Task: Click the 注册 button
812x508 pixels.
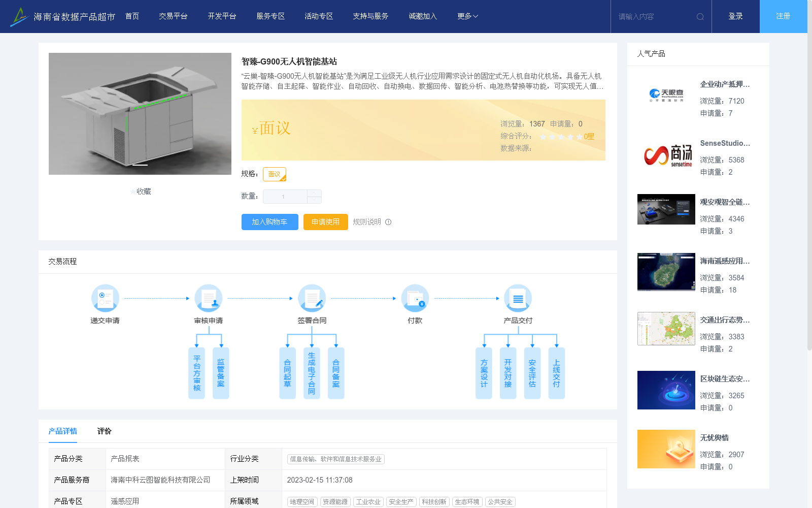Action: click(783, 16)
